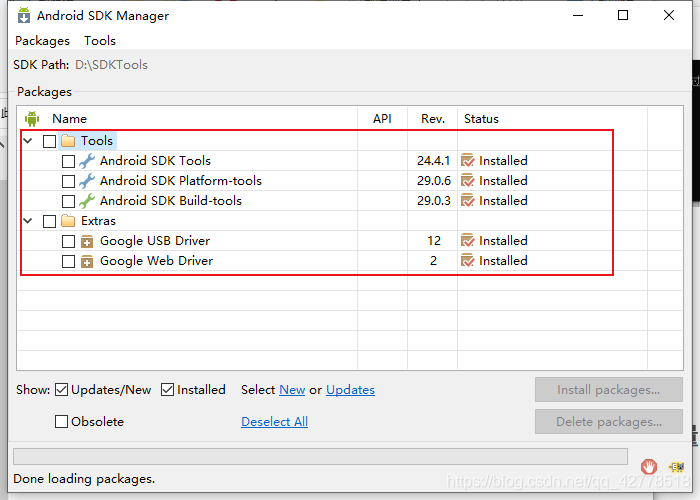Open the log window icon in status bar
700x500 pixels.
point(677,467)
